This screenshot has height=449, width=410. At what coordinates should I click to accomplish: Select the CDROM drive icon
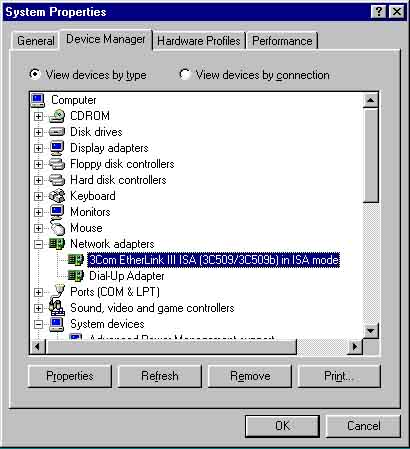coord(57,116)
